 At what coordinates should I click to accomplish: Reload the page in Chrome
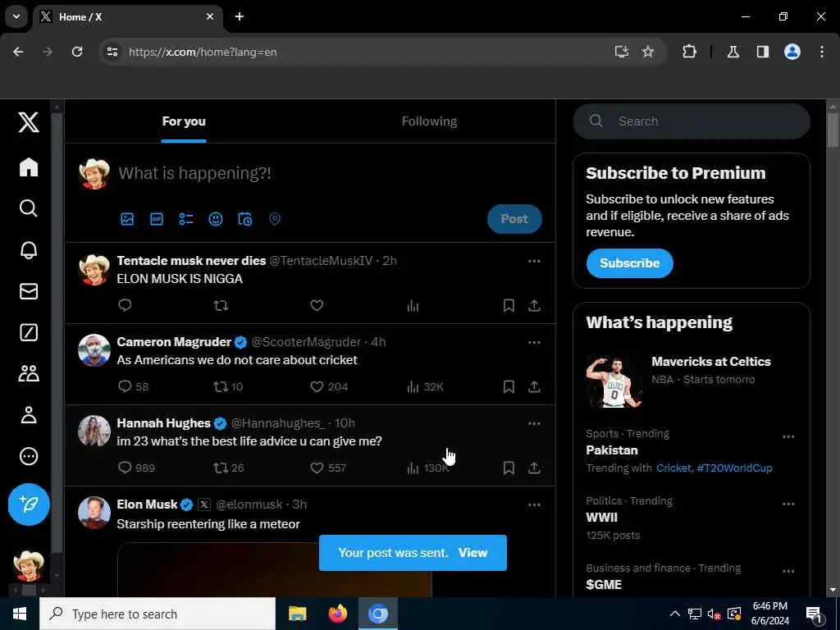point(77,52)
